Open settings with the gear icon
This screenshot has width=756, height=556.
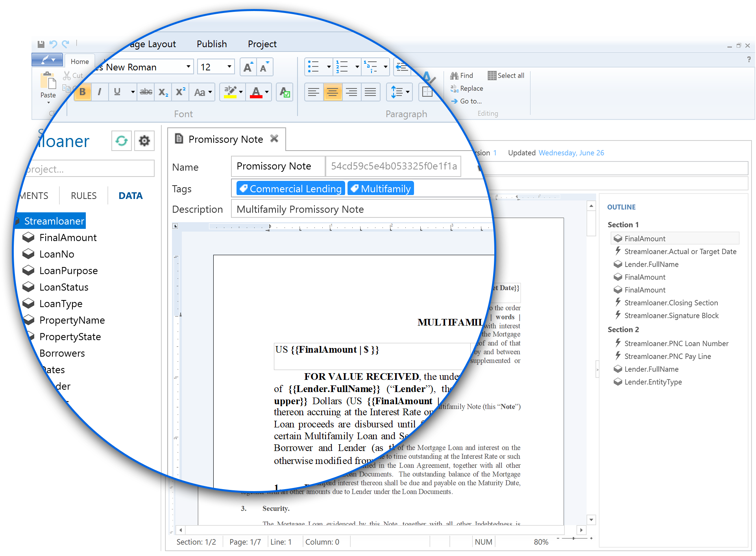coord(144,141)
